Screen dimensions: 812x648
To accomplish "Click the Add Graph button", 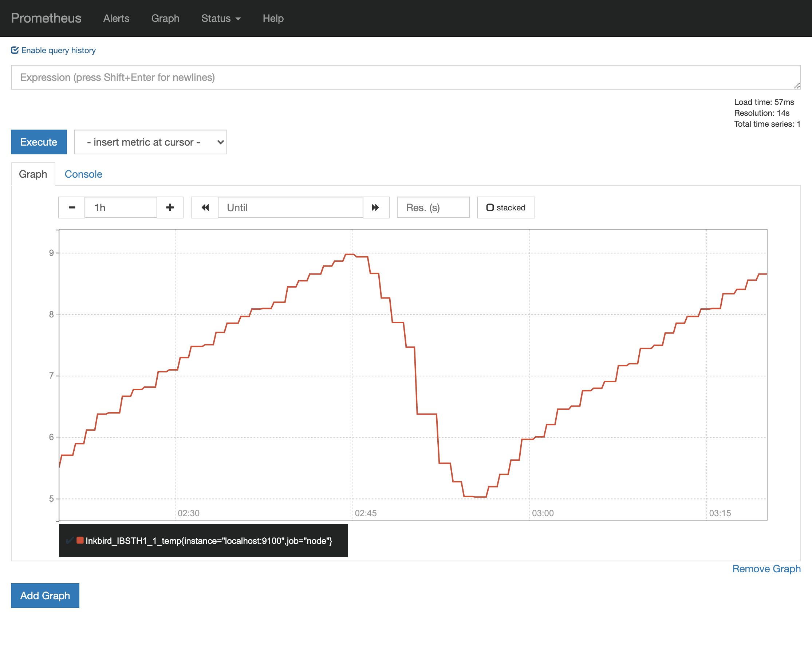I will 45,595.
